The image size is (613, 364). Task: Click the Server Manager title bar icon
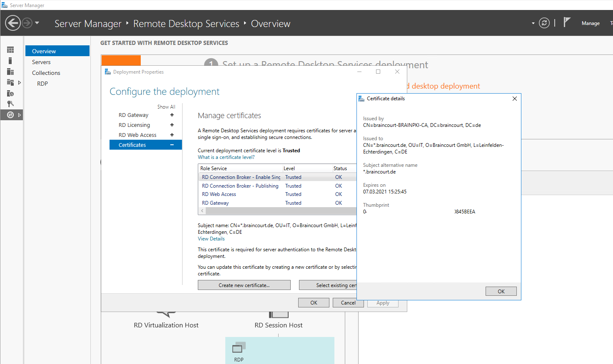(5, 5)
